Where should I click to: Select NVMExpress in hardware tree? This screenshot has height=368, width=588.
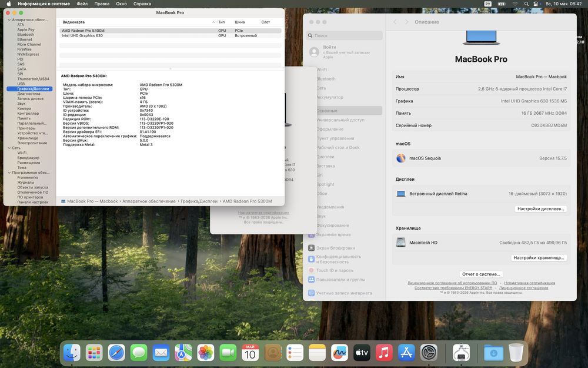click(28, 54)
